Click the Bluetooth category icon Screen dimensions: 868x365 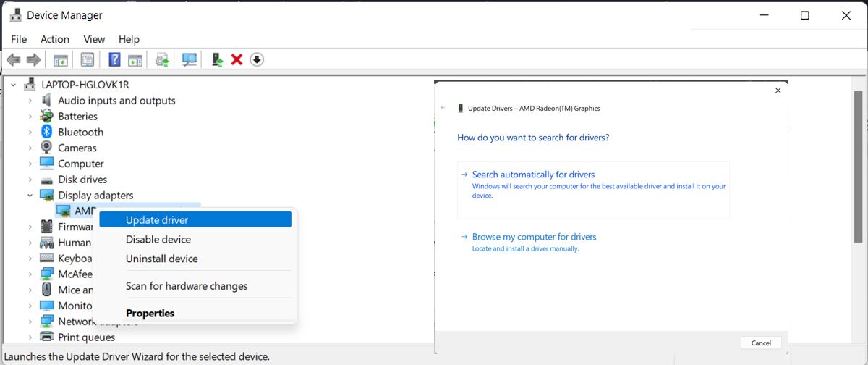[47, 132]
